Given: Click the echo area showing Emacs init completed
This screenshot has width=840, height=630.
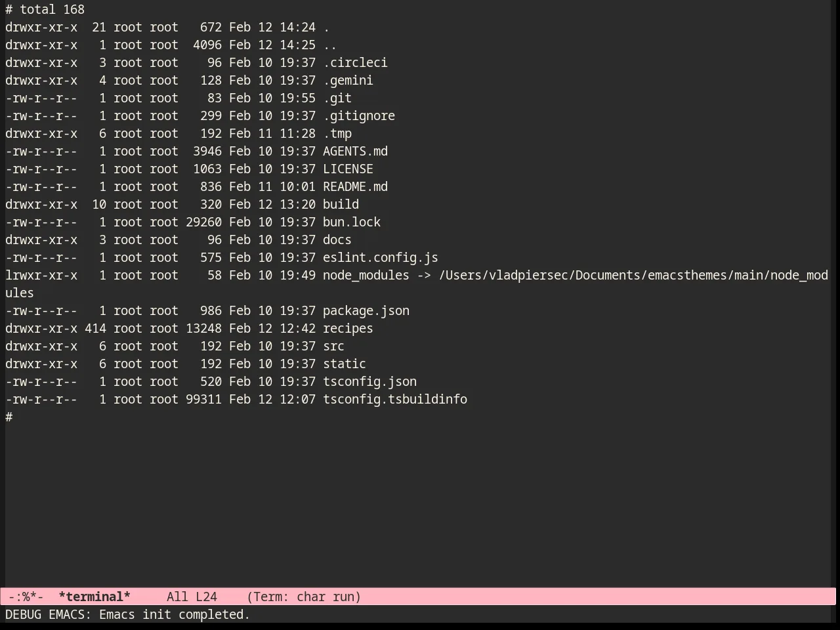Looking at the screenshot, I should pos(128,614).
